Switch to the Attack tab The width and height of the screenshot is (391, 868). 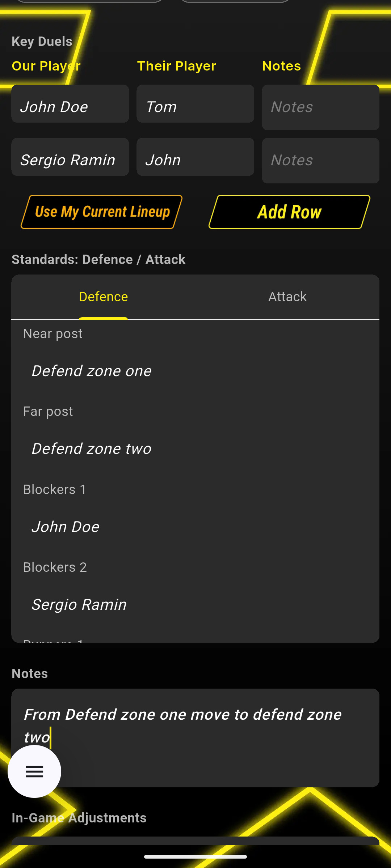pos(287,297)
